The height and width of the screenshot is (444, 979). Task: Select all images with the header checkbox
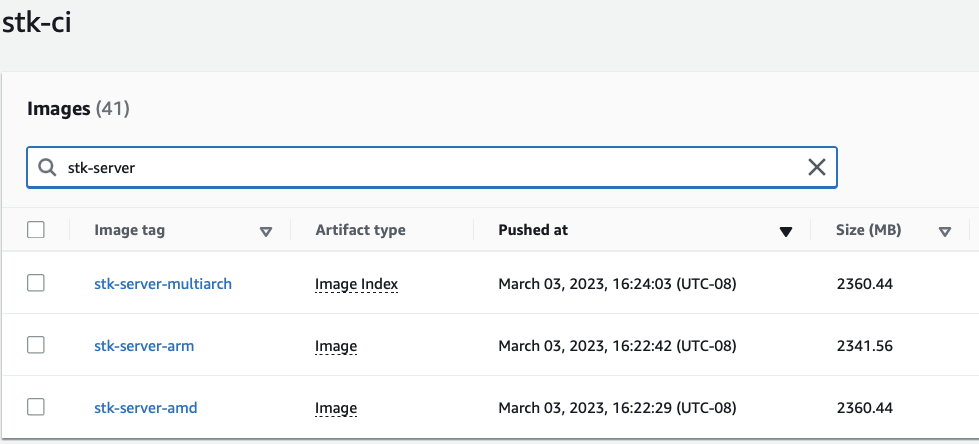(36, 230)
